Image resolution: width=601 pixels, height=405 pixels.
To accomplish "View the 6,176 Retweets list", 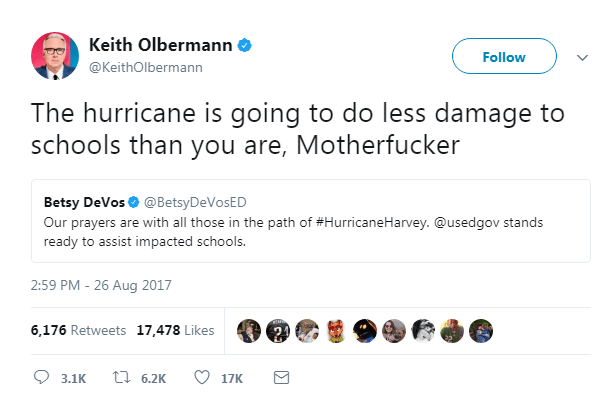I will click(x=78, y=330).
